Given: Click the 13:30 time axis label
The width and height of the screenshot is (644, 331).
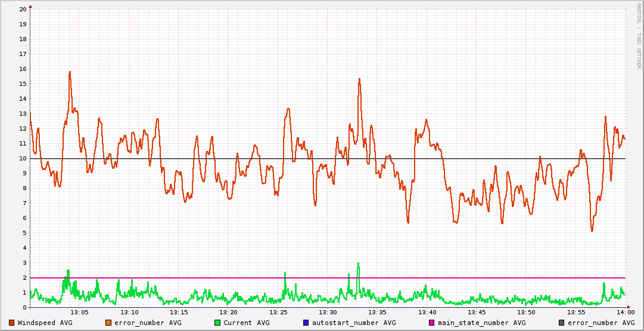Looking at the screenshot, I should point(328,313).
